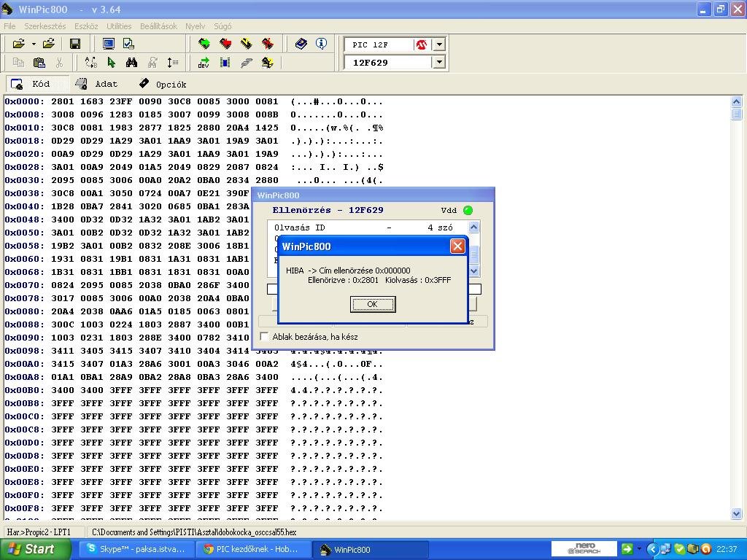Click the red Microchip logo icon
The height and width of the screenshot is (560, 747).
pos(421,44)
